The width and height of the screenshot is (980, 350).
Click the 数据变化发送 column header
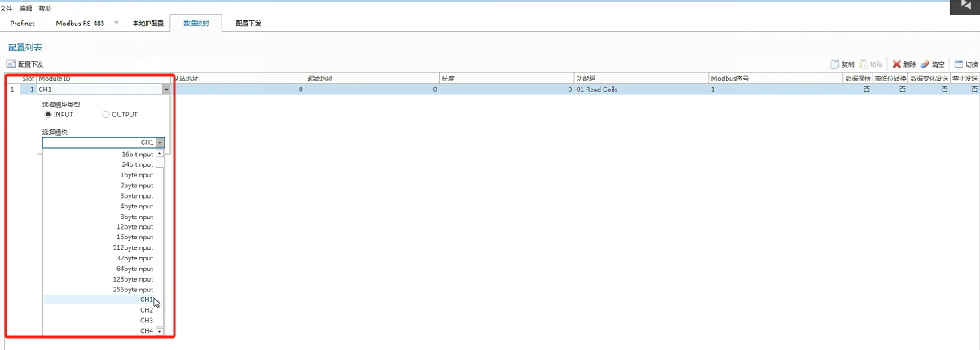[x=929, y=79]
